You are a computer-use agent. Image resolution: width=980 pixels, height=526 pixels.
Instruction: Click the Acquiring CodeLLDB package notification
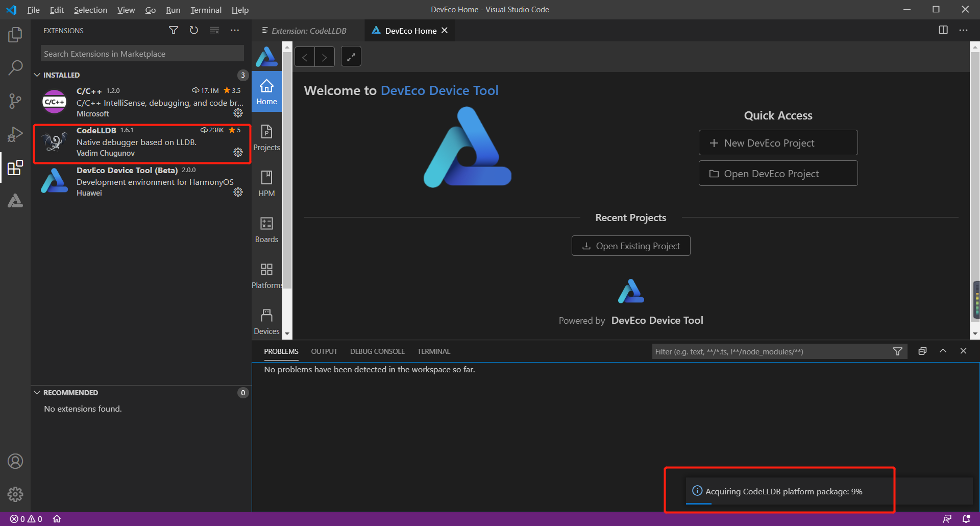pos(829,491)
